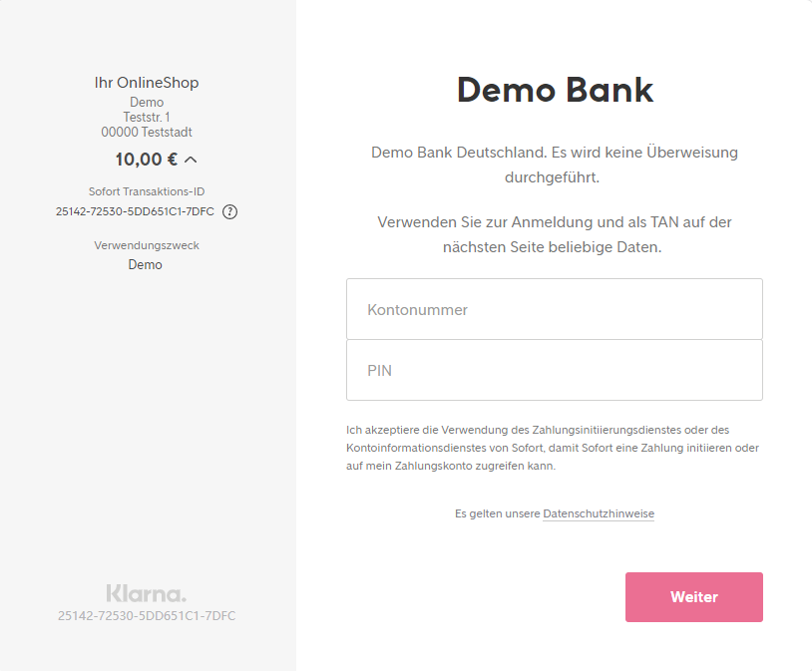Click the 00000 Teststadt city line
The height and width of the screenshot is (671, 812).
pyautogui.click(x=147, y=132)
